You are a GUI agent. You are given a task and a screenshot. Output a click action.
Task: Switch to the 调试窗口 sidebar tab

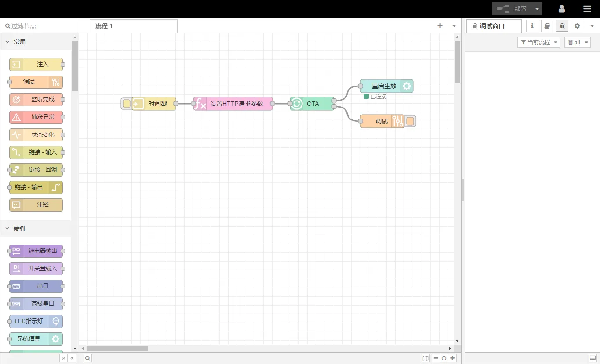pyautogui.click(x=492, y=26)
